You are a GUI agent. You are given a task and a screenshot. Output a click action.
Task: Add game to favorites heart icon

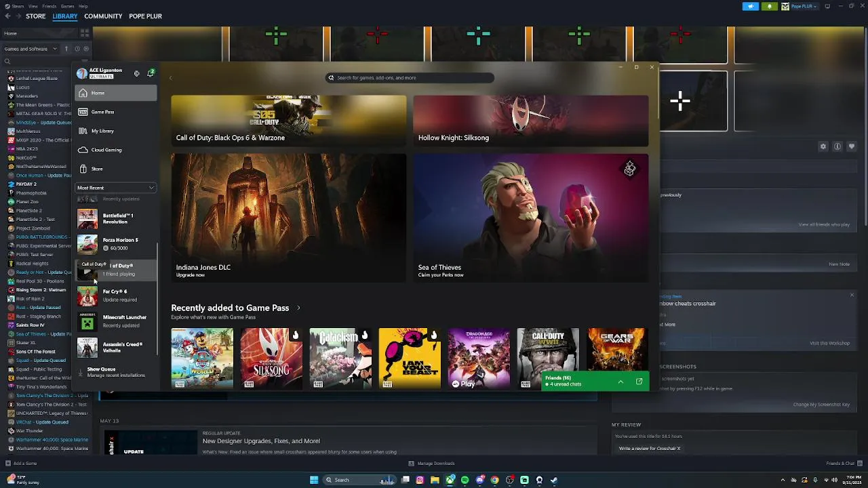(x=852, y=146)
